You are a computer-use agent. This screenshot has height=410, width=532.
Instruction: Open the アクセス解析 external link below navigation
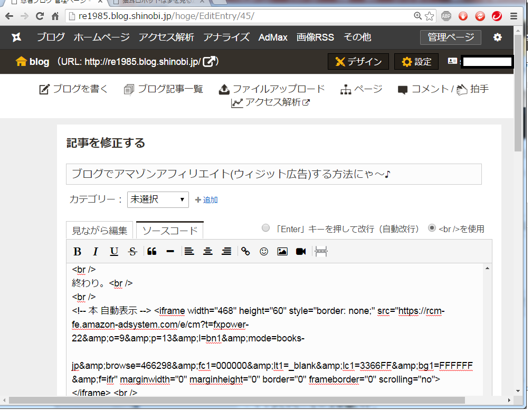point(270,102)
